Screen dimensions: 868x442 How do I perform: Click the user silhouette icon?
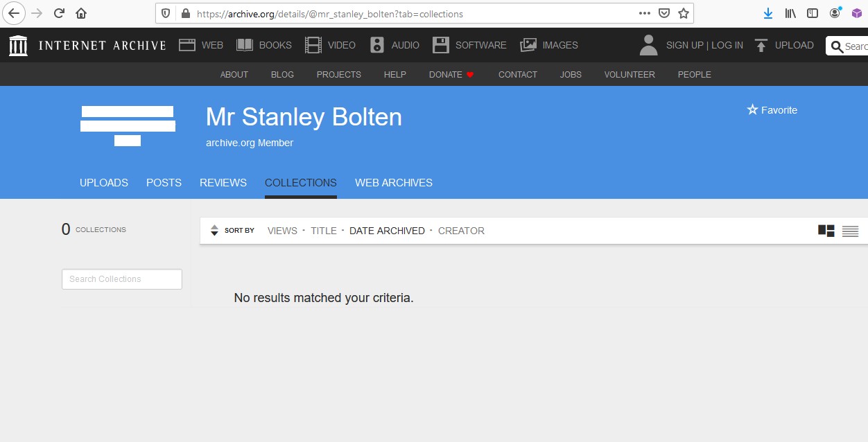(649, 45)
